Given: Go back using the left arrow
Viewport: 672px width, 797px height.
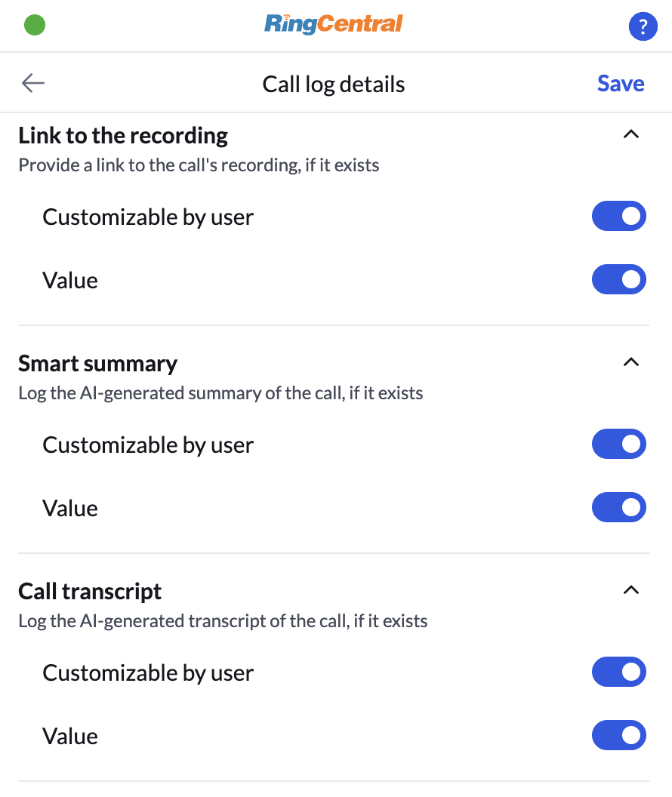Looking at the screenshot, I should pyautogui.click(x=33, y=83).
